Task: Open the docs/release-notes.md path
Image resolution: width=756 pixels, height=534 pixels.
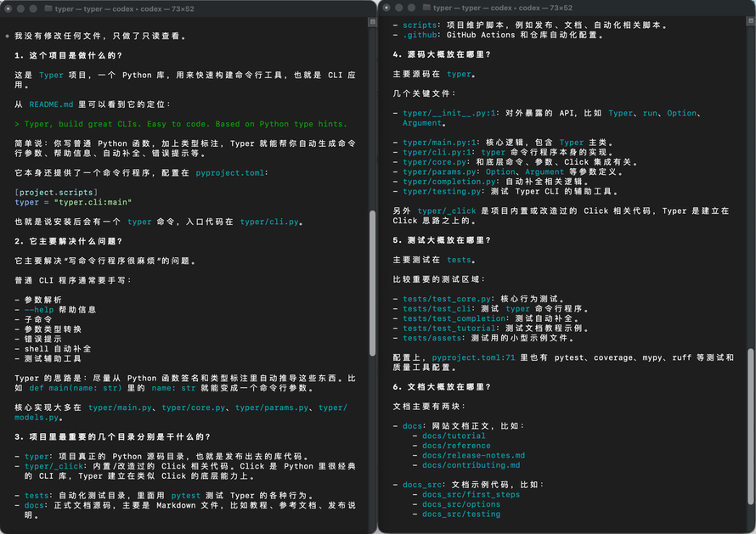Action: [473, 455]
